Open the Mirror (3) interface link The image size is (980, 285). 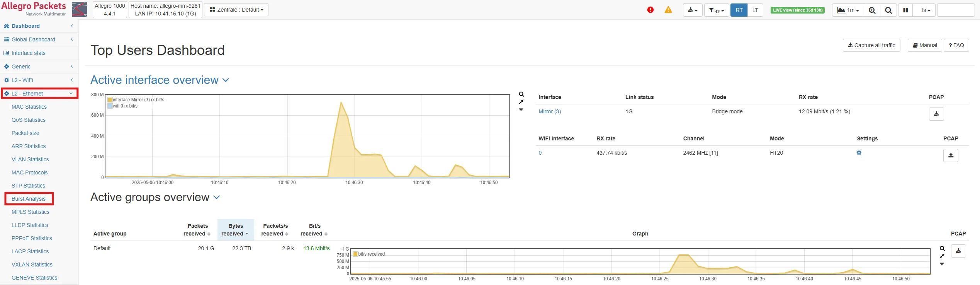[550, 111]
